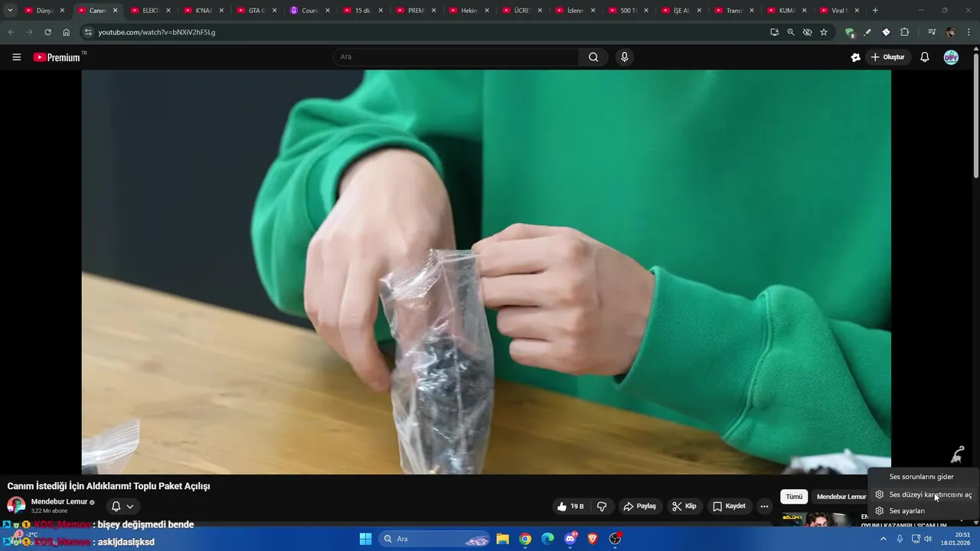Click the site info icon in address bar
980x551 pixels.
click(88, 32)
